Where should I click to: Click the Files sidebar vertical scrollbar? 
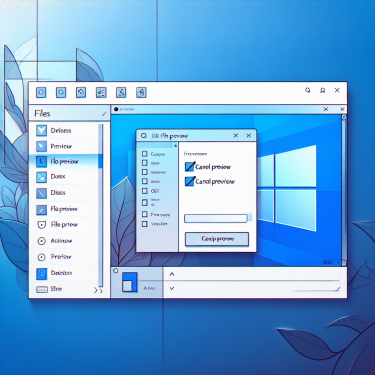click(x=101, y=205)
